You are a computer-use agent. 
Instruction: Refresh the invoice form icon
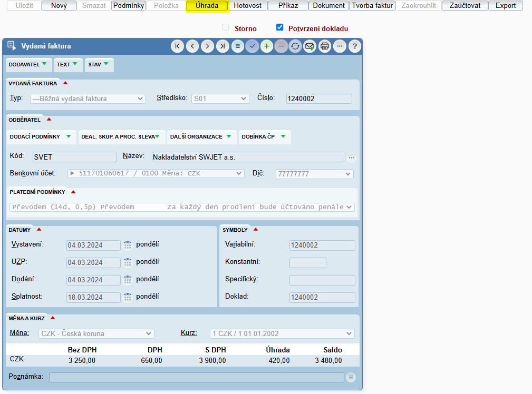[x=295, y=46]
